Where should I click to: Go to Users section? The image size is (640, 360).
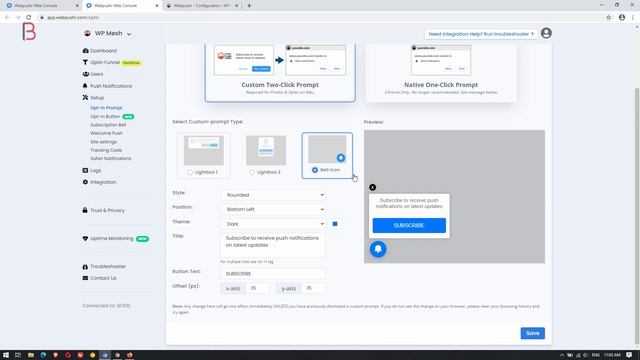[x=97, y=74]
